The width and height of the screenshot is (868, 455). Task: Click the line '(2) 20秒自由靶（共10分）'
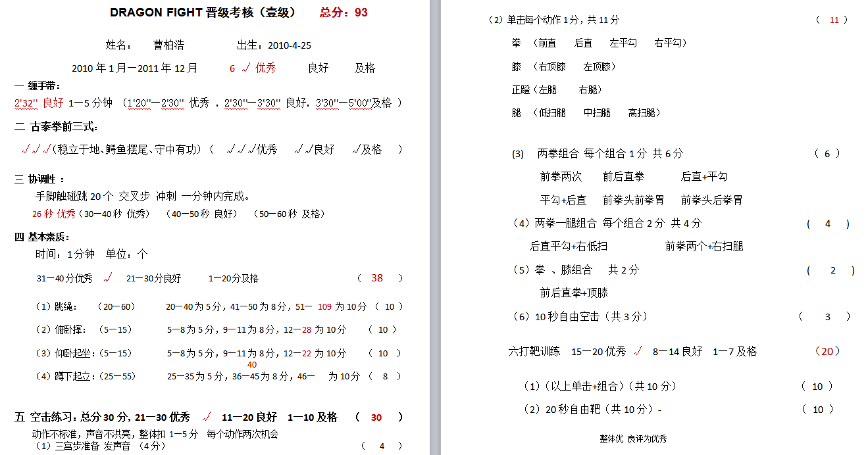[591, 409]
